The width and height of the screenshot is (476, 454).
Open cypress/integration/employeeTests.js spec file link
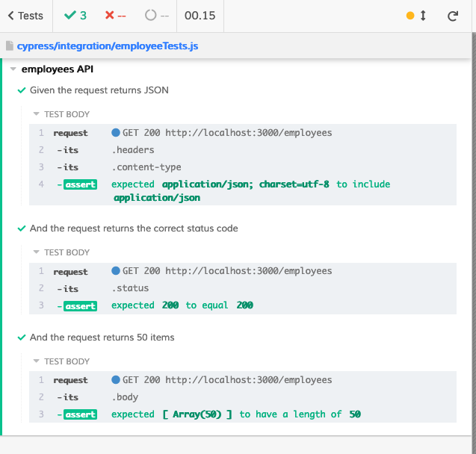(x=108, y=46)
